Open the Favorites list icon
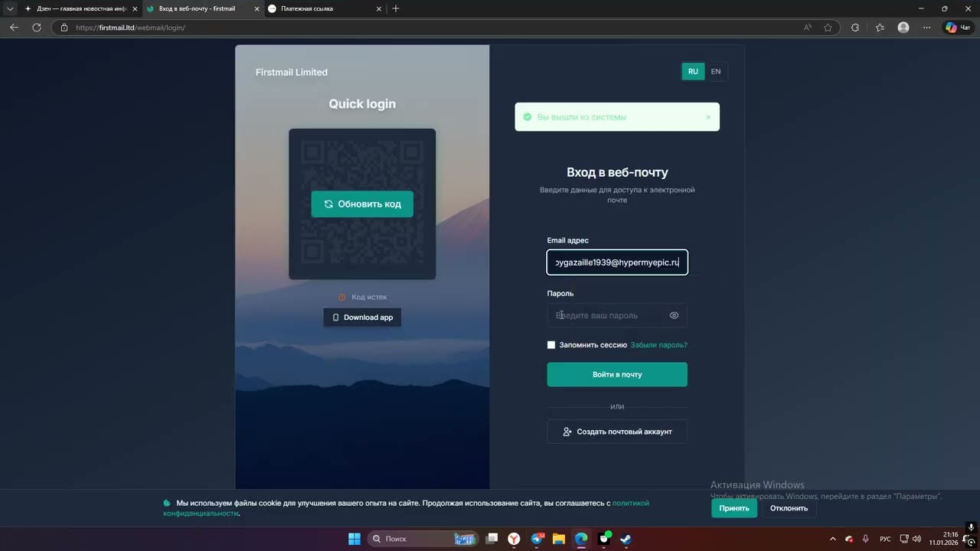Viewport: 980px width, 551px height. [x=880, y=28]
